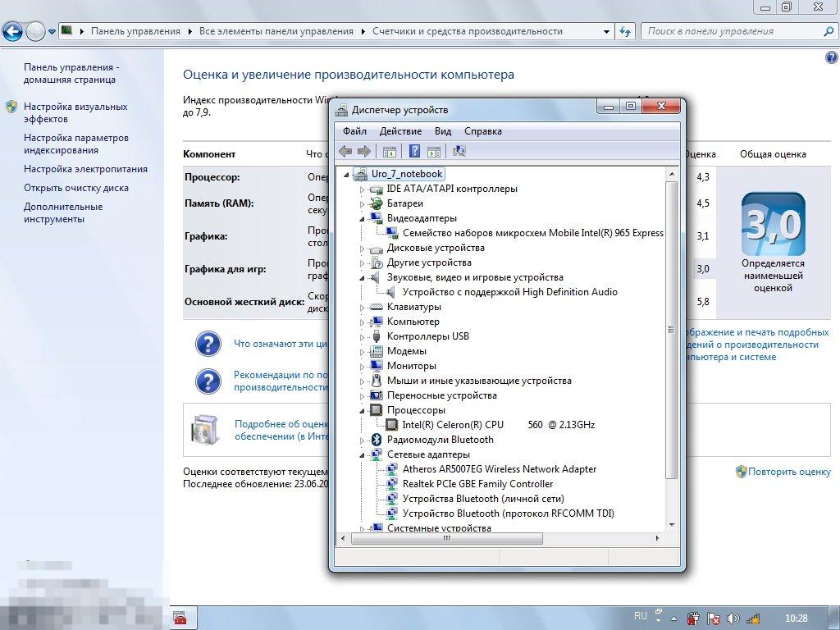The image size is (840, 630).
Task: Click the Device Manager horizontal scrollbar thumb
Action: point(447,538)
